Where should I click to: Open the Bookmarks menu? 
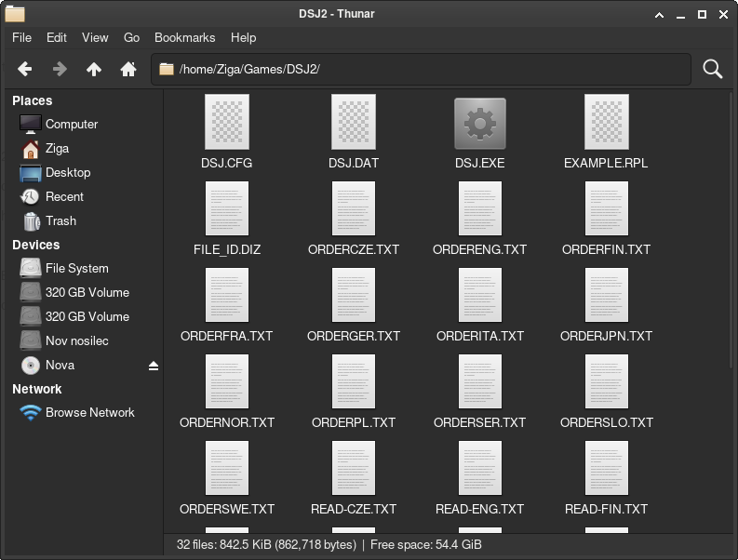(184, 37)
